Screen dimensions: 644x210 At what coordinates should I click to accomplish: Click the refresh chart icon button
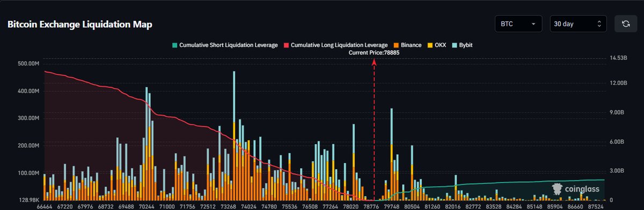pos(625,24)
